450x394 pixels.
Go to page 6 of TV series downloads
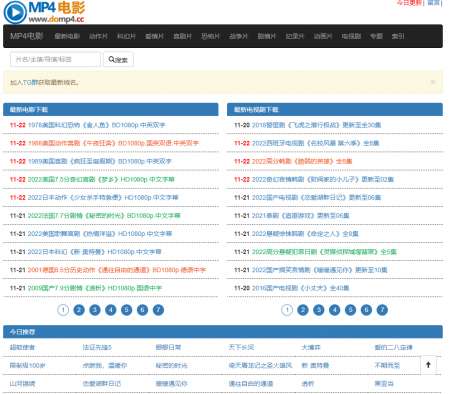pyautogui.click(x=366, y=310)
